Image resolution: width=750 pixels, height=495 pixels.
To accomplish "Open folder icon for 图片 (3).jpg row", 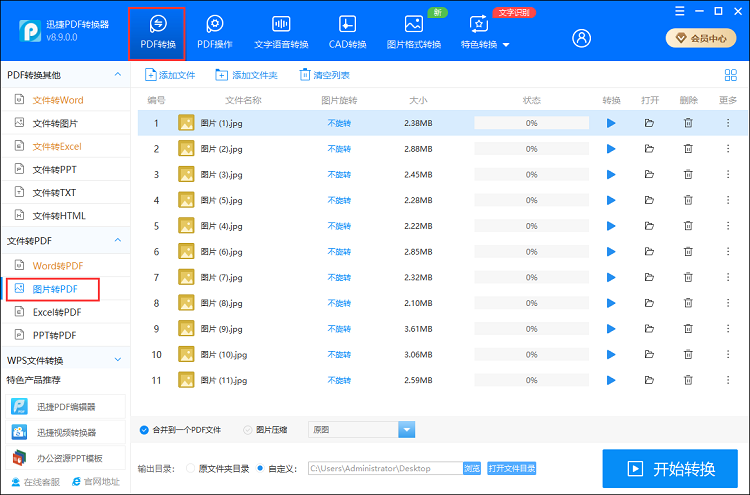I will tap(649, 175).
